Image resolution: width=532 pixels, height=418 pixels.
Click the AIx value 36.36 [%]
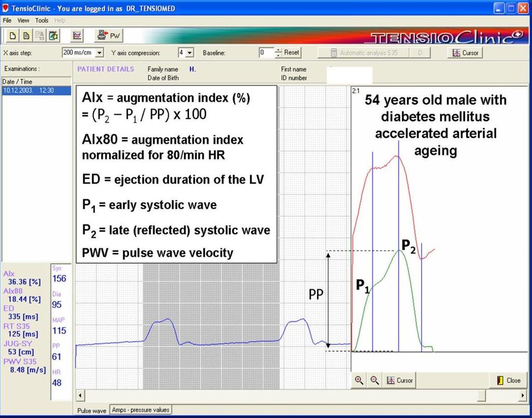tap(24, 282)
